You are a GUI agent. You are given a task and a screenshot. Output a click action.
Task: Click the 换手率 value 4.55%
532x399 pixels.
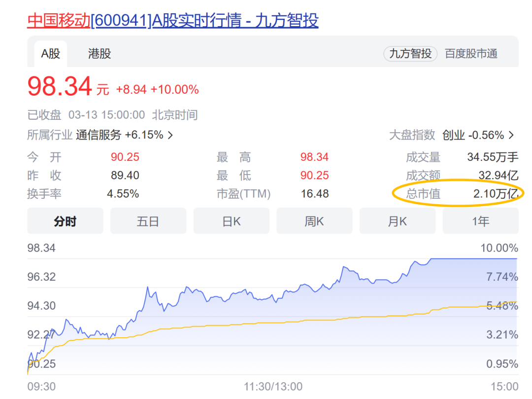123,193
